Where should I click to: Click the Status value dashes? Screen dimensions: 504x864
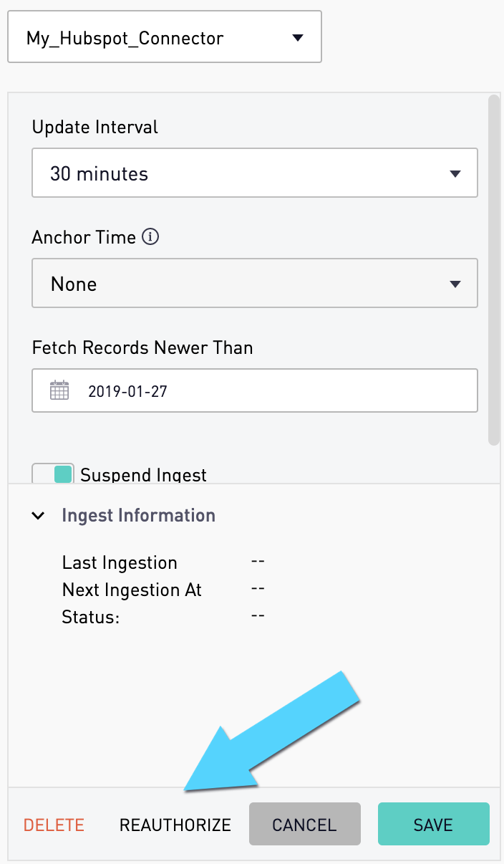coord(258,615)
